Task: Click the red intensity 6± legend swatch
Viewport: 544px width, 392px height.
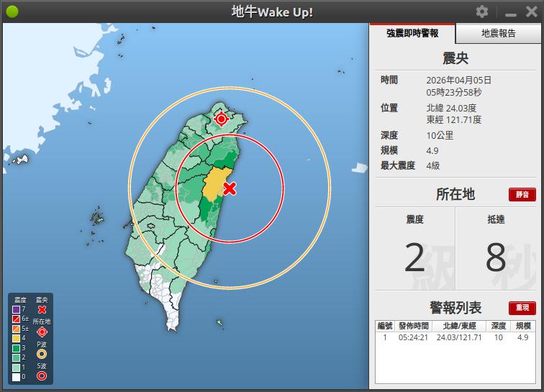Action: tap(16, 319)
